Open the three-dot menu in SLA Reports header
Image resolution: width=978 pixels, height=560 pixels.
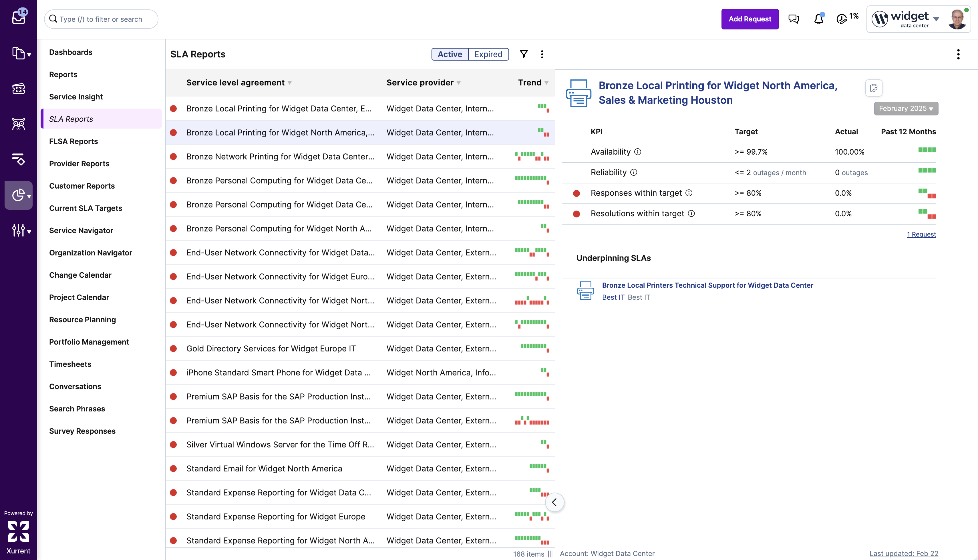542,54
